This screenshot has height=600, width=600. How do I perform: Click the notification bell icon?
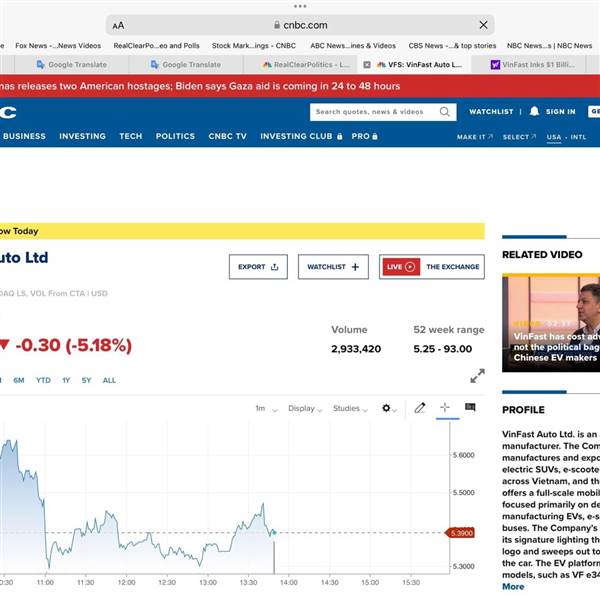(534, 111)
